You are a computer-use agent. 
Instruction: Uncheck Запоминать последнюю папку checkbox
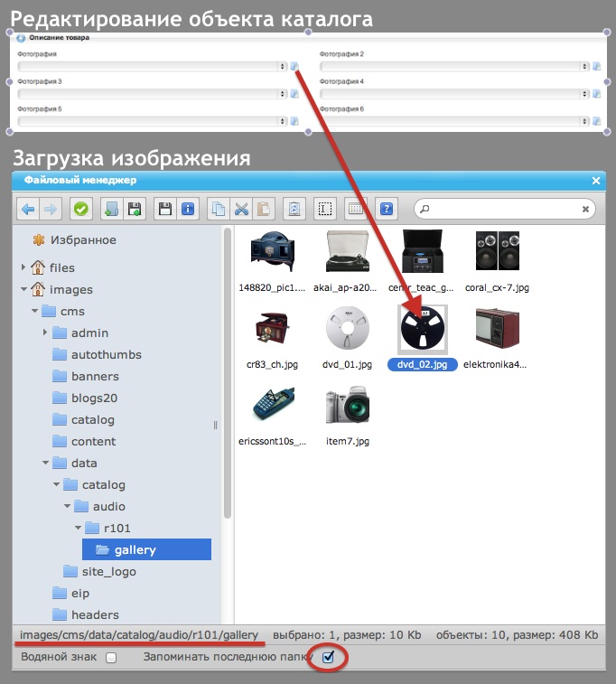(x=328, y=657)
